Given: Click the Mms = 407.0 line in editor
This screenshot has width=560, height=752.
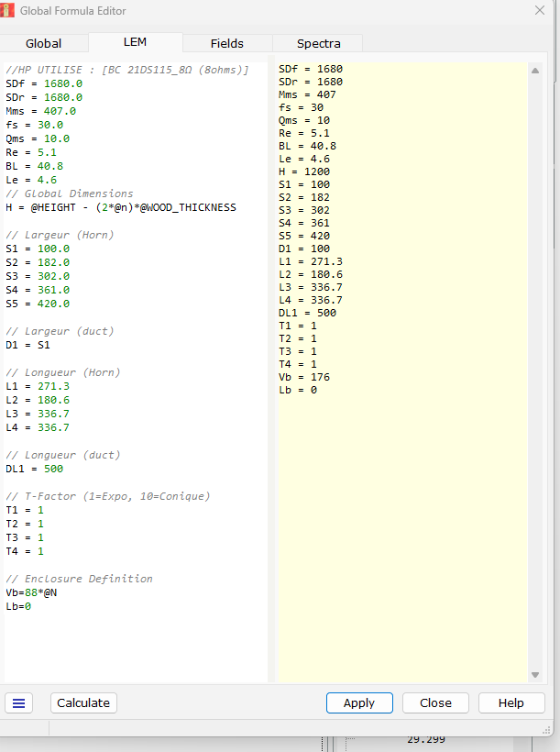Looking at the screenshot, I should [40, 111].
